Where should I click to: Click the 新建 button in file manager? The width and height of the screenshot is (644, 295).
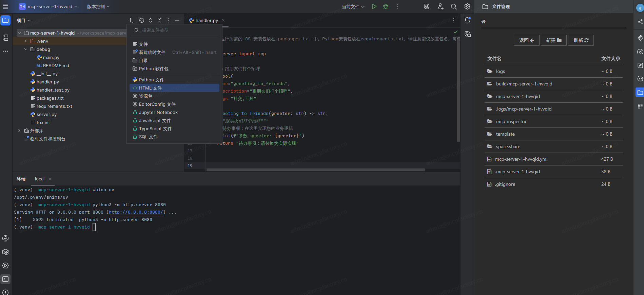coord(553,40)
